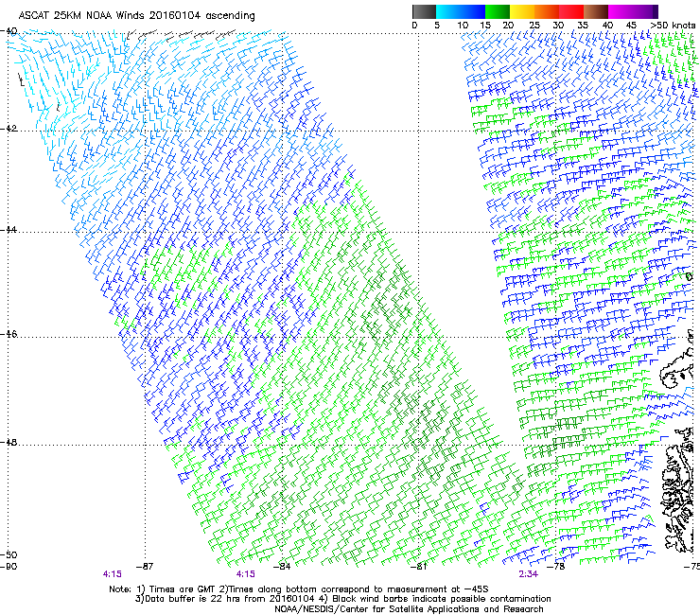Click the -81 longitude axis label
Viewport: 700px width, 615px height.
click(x=418, y=567)
